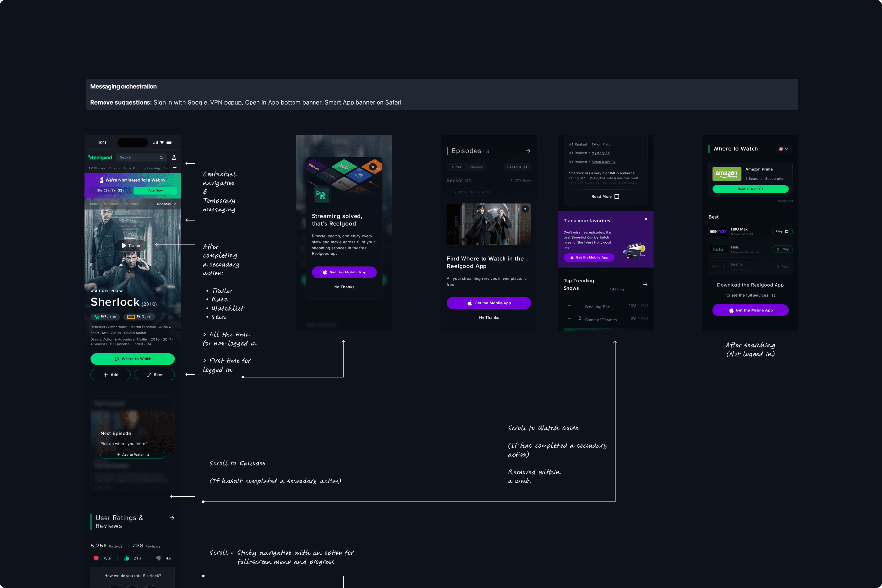
Task: Play the Sherlock Trailer
Action: click(x=131, y=245)
